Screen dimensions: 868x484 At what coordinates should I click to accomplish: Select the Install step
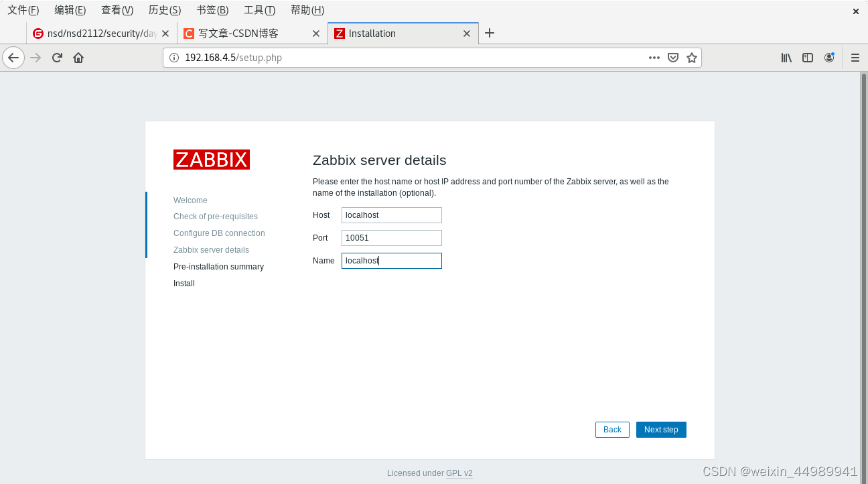[184, 284]
